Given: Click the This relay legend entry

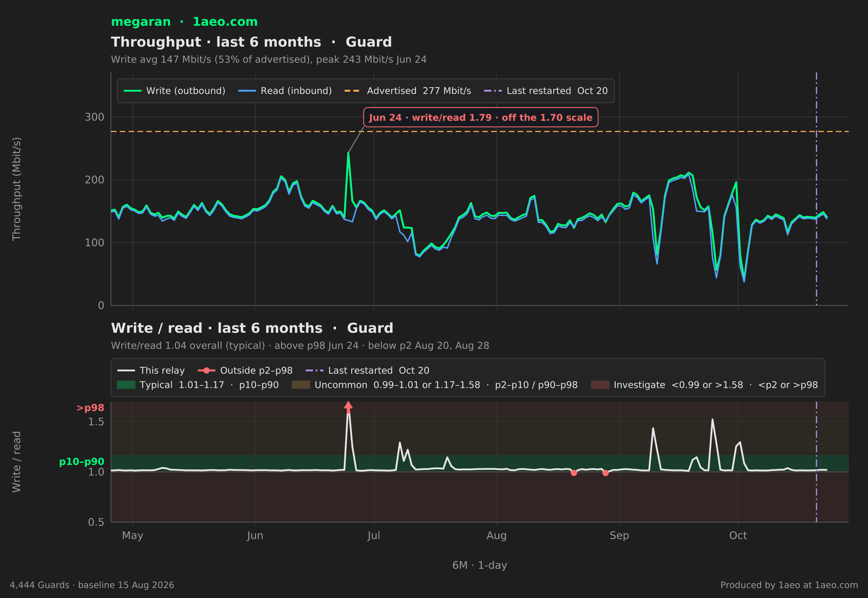Looking at the screenshot, I should pyautogui.click(x=151, y=371).
